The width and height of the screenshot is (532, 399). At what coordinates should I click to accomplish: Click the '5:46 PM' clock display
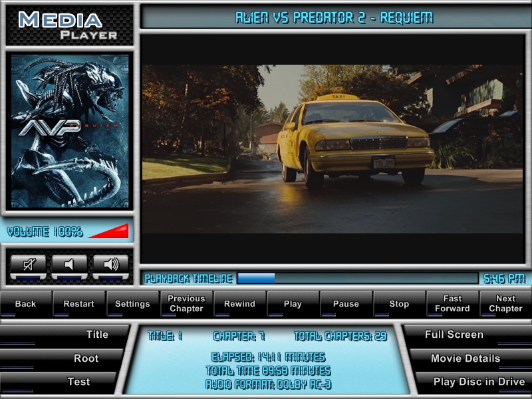click(505, 279)
